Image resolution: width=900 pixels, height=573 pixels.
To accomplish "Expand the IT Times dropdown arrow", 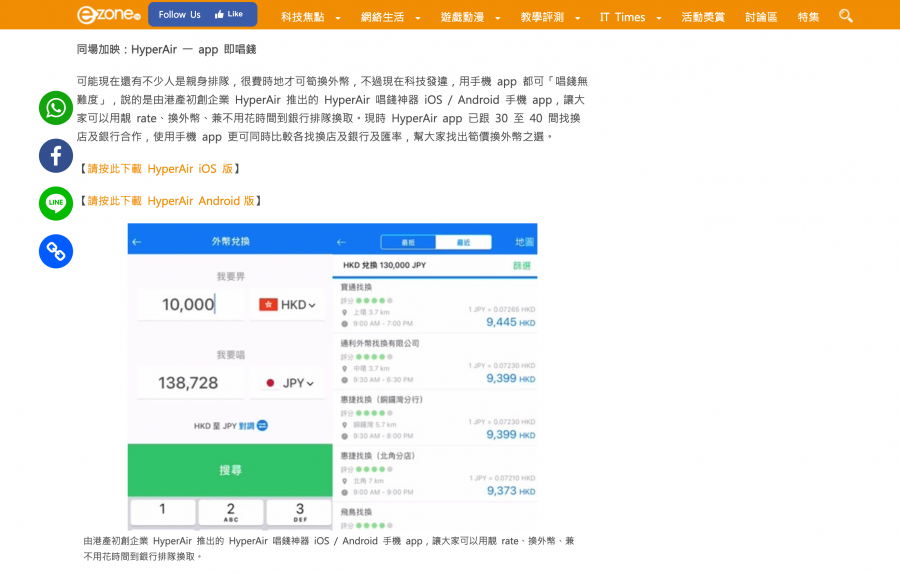I will 659,18.
